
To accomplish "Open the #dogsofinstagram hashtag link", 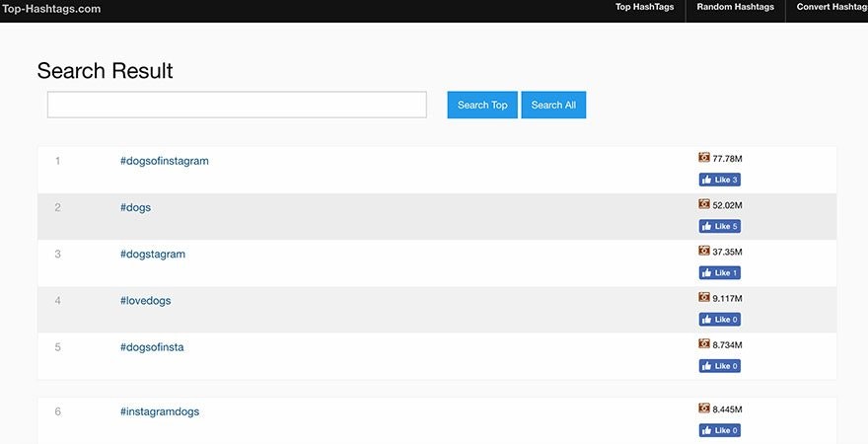I will pyautogui.click(x=165, y=161).
